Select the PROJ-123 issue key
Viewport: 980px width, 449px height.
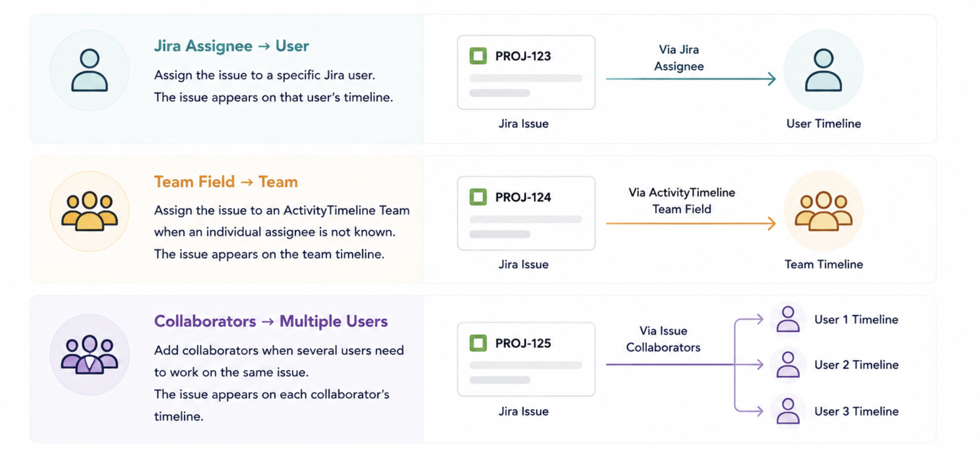(523, 56)
